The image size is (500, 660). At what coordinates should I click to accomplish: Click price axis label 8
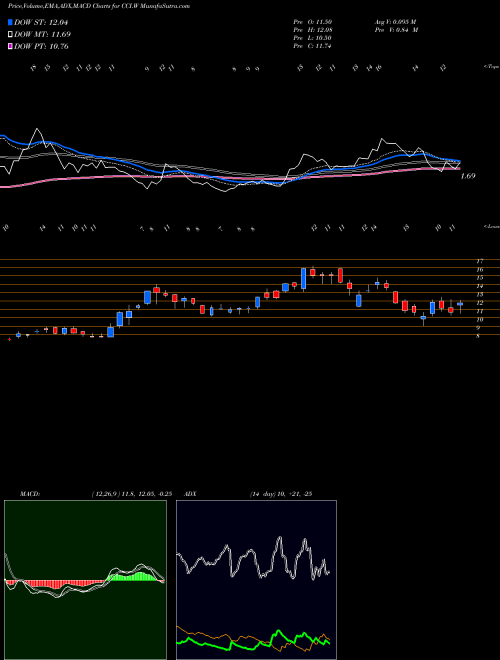[478, 336]
